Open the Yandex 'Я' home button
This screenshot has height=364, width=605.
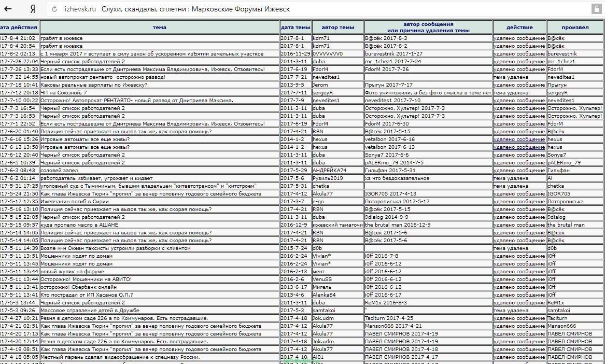click(33, 9)
